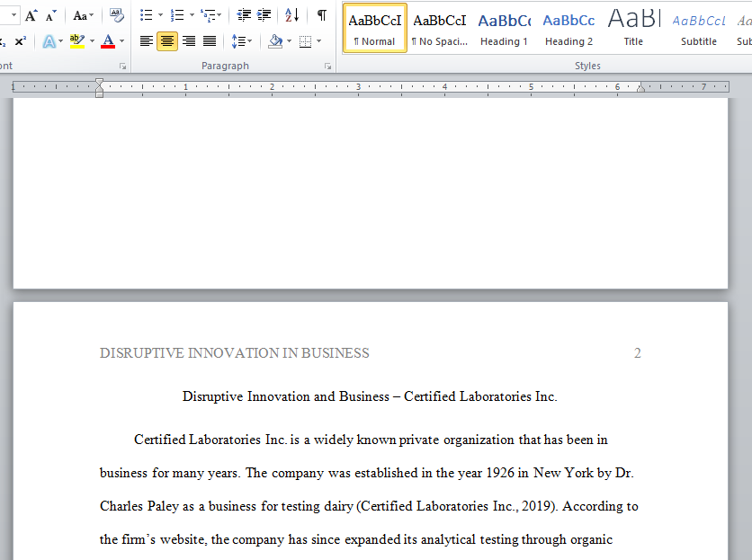The image size is (752, 560).
Task: Click the Sort icon
Action: coord(292,16)
